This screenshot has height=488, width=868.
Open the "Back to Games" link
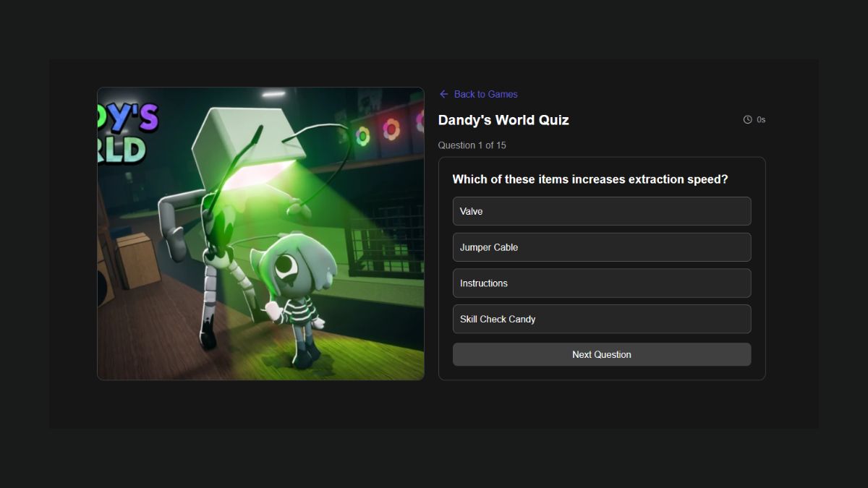pos(485,94)
